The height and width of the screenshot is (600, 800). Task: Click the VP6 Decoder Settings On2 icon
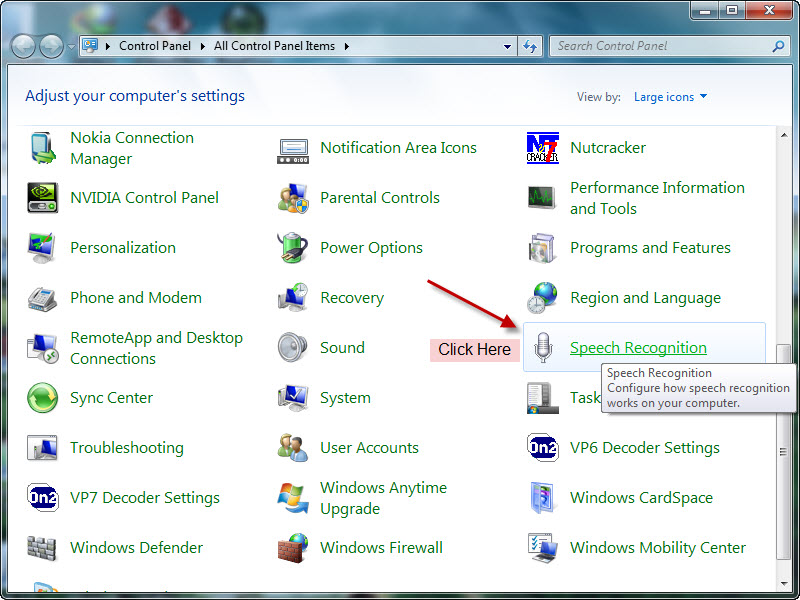[x=542, y=447]
